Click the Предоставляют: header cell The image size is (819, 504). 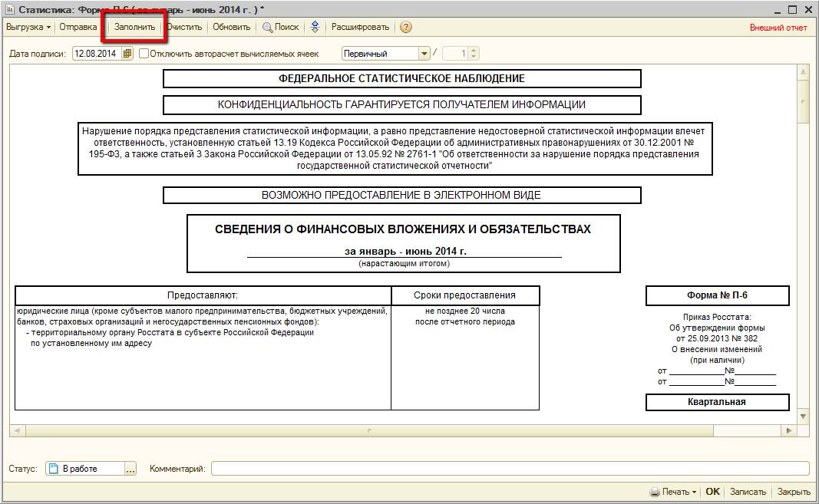click(203, 295)
